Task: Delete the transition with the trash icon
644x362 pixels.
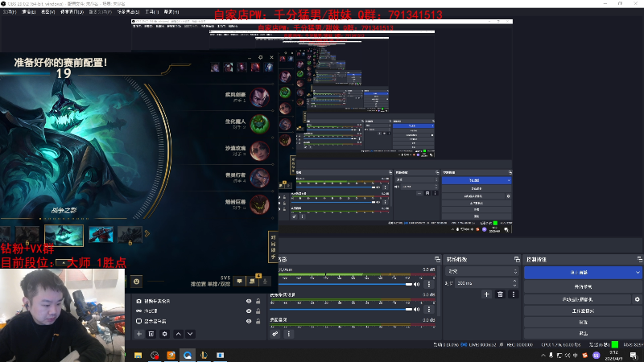Action: pos(500,294)
